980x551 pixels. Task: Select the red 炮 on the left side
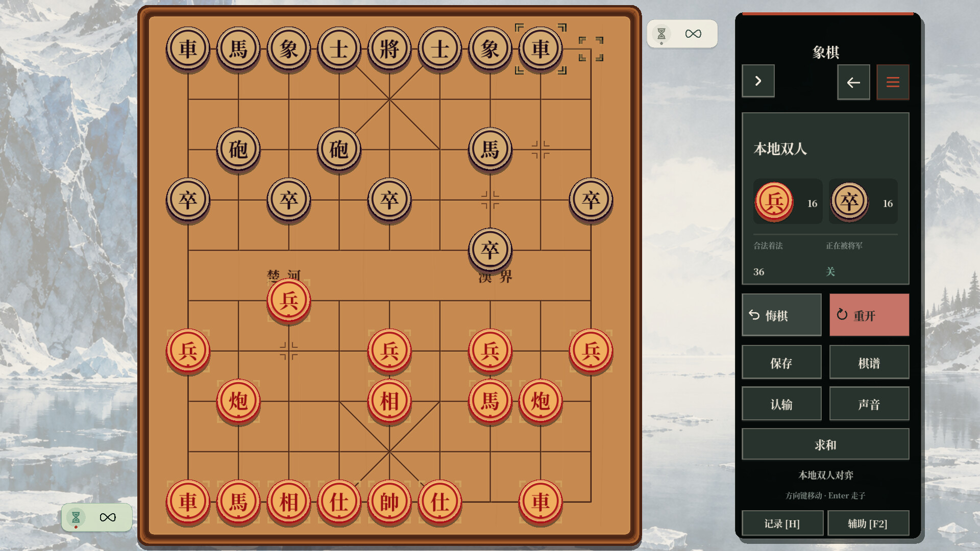pyautogui.click(x=238, y=401)
